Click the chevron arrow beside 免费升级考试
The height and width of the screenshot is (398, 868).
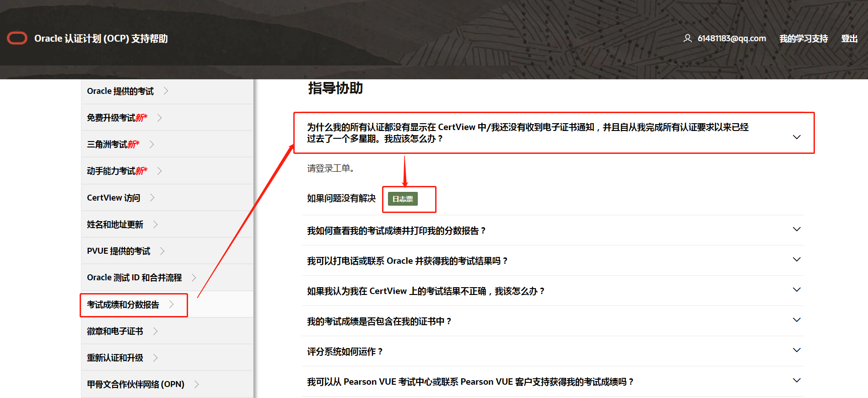click(160, 118)
